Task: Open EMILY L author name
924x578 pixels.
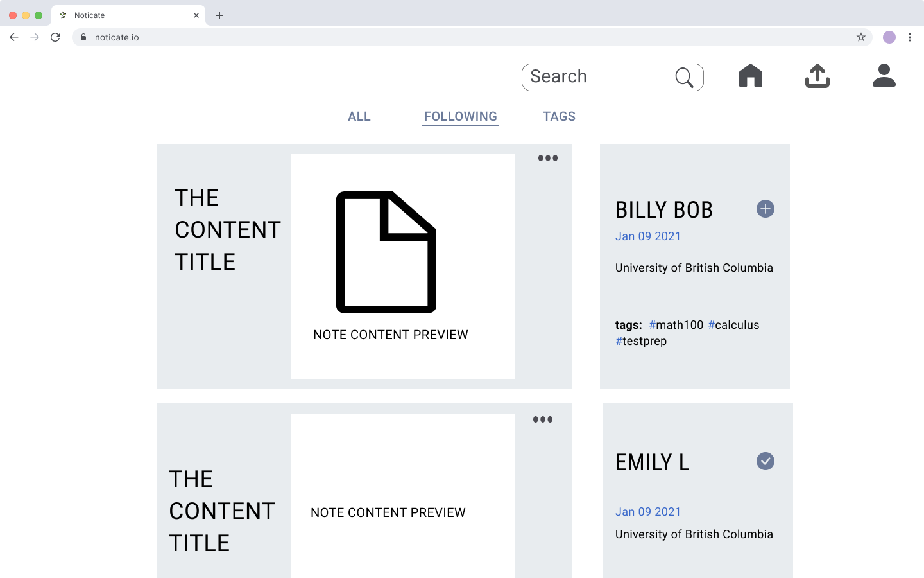Action: click(x=652, y=462)
